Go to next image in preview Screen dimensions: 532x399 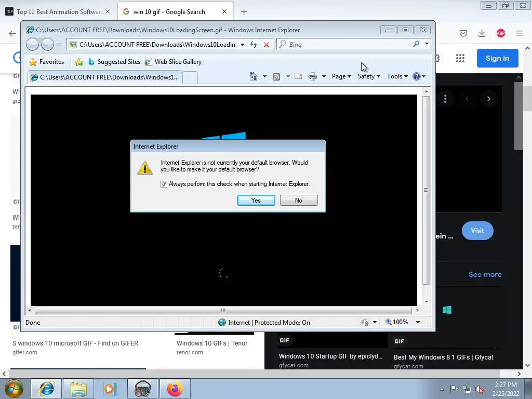point(488,99)
